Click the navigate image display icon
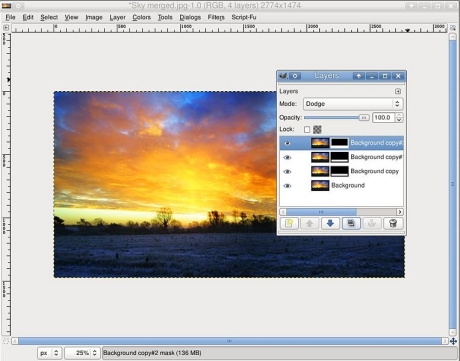Screen dimensions: 460x361 coord(453,341)
